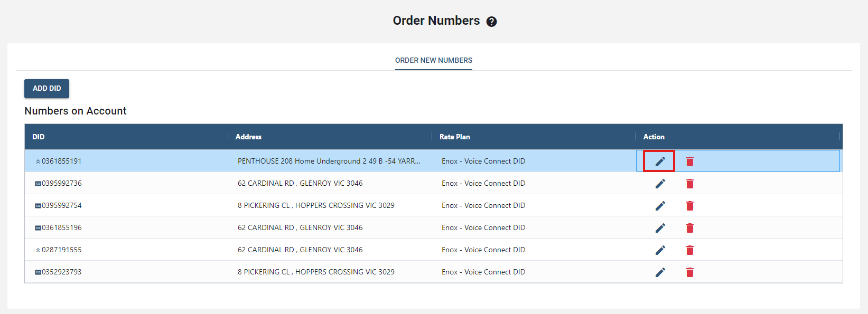Image resolution: width=868 pixels, height=314 pixels.
Task: Delete the DID 0395992736 entry
Action: 689,184
